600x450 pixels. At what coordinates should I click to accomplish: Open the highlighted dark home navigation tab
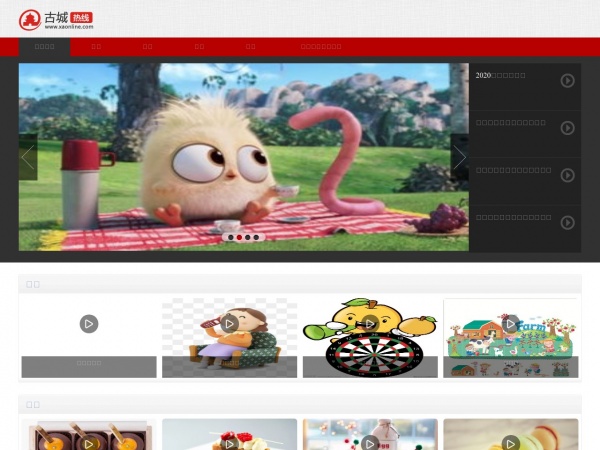click(x=44, y=47)
